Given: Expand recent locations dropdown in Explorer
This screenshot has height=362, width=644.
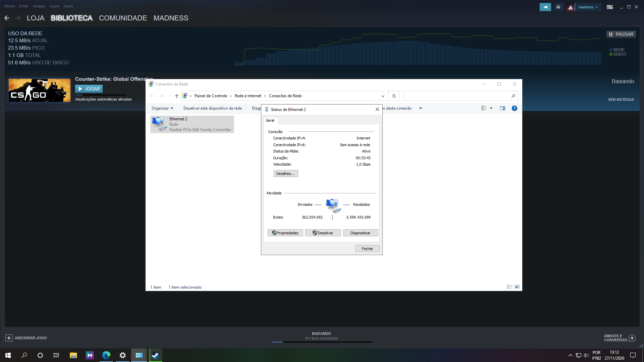Looking at the screenshot, I should click(x=170, y=96).
